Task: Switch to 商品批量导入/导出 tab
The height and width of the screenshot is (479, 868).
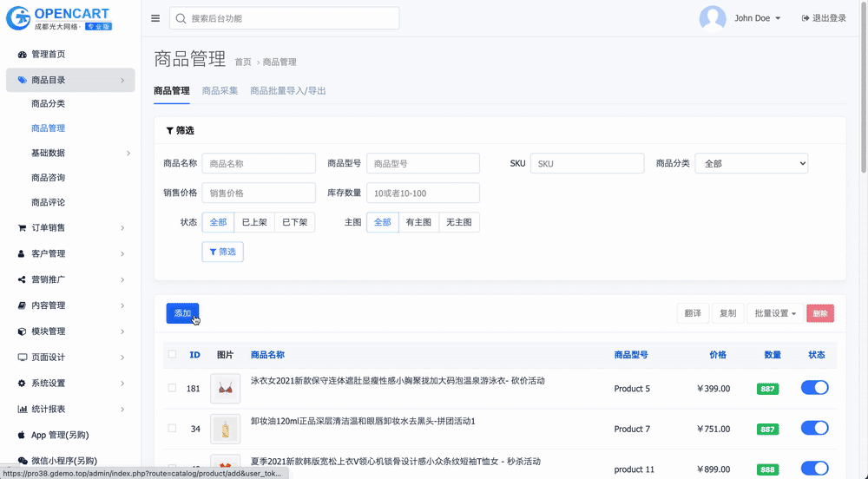Action: point(288,90)
